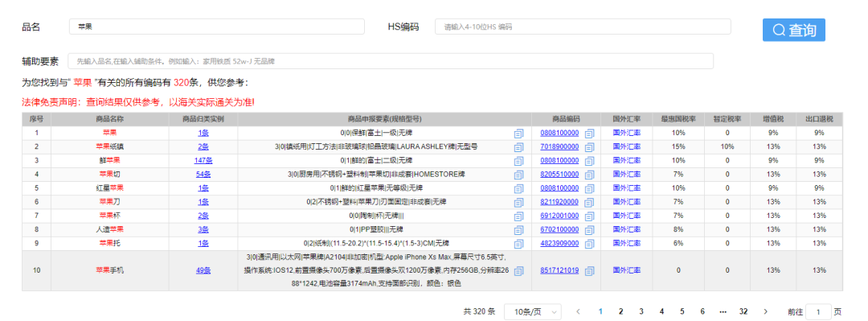Open 147条 classification examples for 鲜苹果

pyautogui.click(x=203, y=161)
